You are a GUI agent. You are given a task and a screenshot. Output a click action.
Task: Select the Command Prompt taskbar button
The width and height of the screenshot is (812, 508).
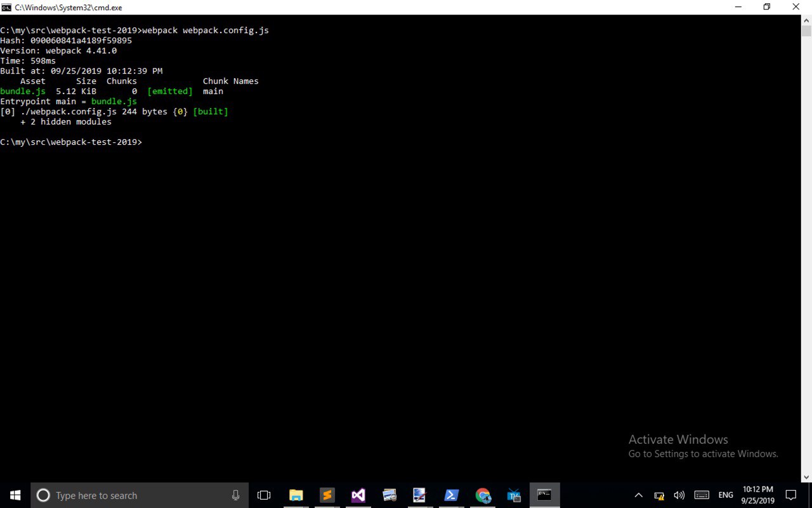pyautogui.click(x=544, y=495)
